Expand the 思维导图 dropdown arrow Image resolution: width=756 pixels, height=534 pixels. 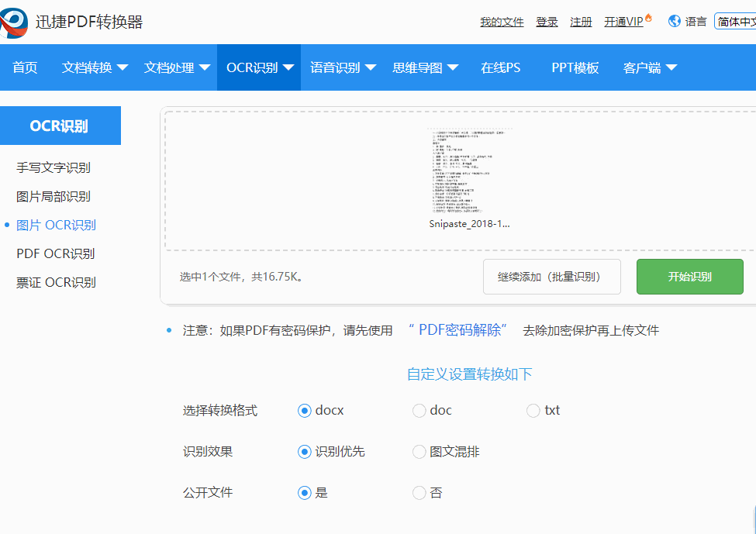point(452,67)
